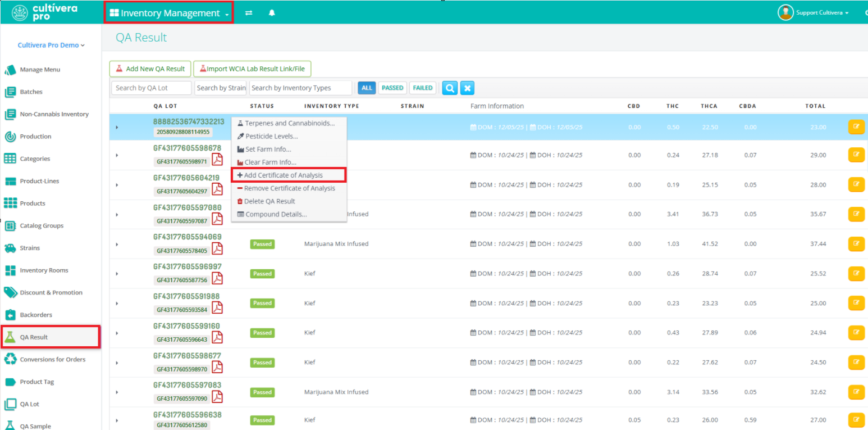
Task: Open PDF certificate for GF43177605604219
Action: click(x=217, y=189)
